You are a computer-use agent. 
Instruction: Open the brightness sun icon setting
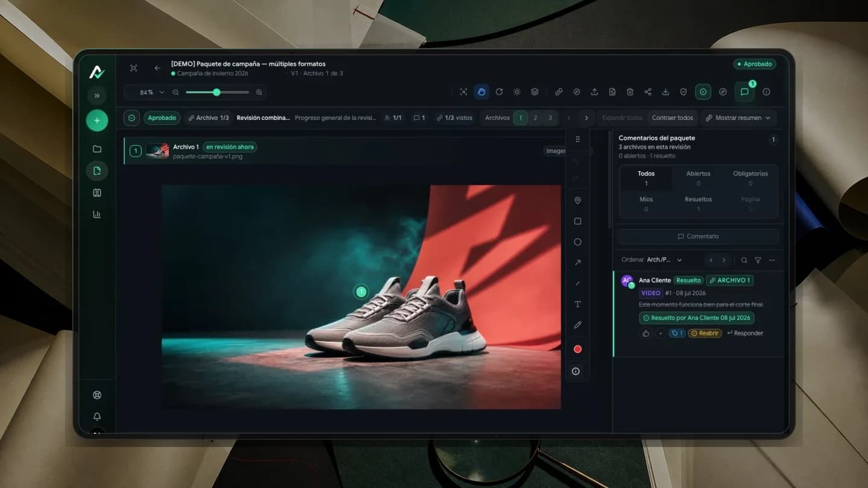pyautogui.click(x=517, y=92)
